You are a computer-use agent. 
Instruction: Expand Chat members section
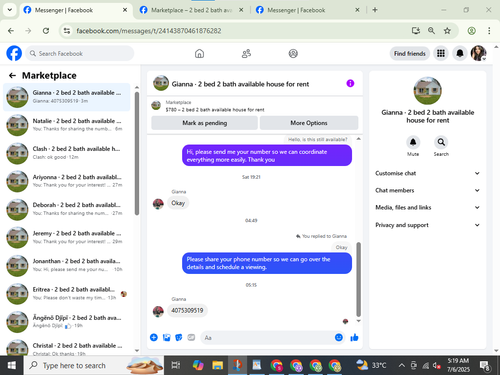tap(427, 190)
